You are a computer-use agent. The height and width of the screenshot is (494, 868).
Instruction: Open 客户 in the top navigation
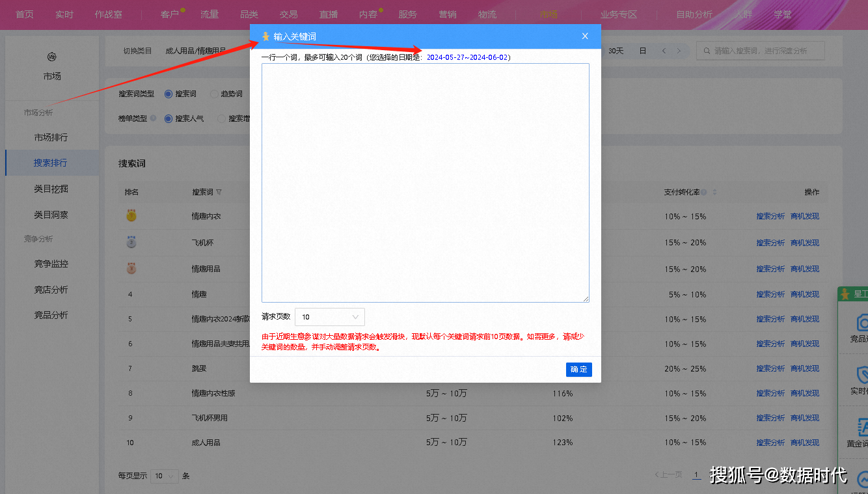[x=169, y=14]
